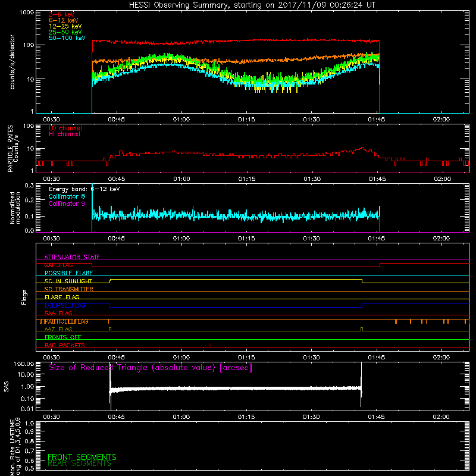Click the 'BAD_PACKETS' flag label
The height and width of the screenshot is (476, 476).
[65, 345]
